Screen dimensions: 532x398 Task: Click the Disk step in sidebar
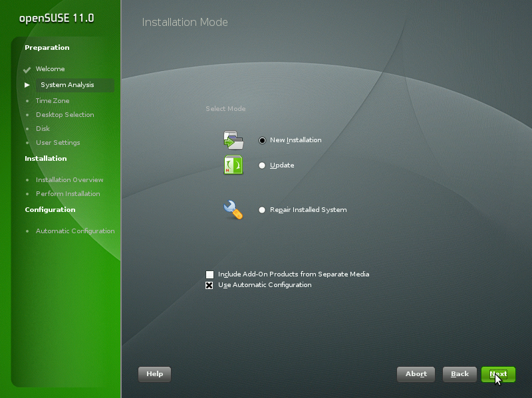[x=43, y=128]
